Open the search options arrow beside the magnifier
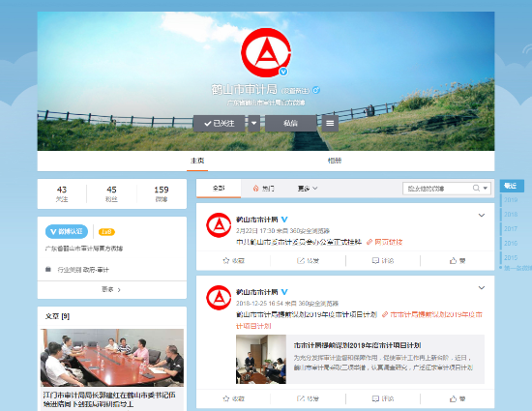Viewport: 532px width, 411px height. (486, 189)
